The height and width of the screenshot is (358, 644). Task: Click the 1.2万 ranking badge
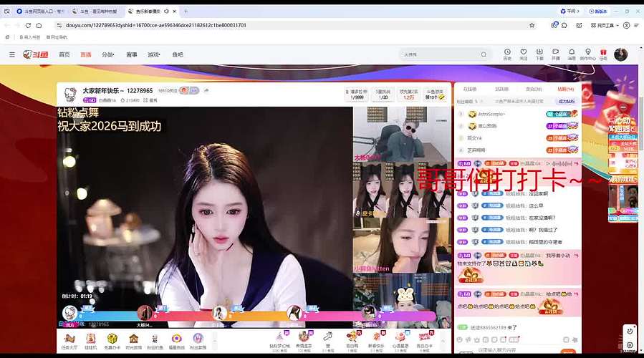click(408, 95)
